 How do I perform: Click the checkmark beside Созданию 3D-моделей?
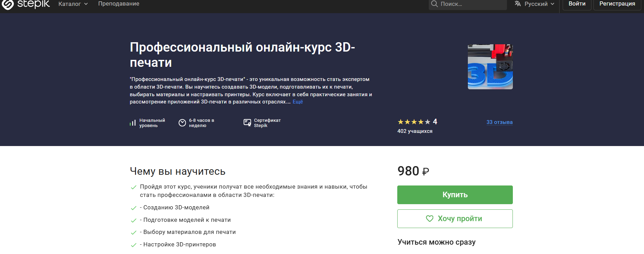coord(134,208)
